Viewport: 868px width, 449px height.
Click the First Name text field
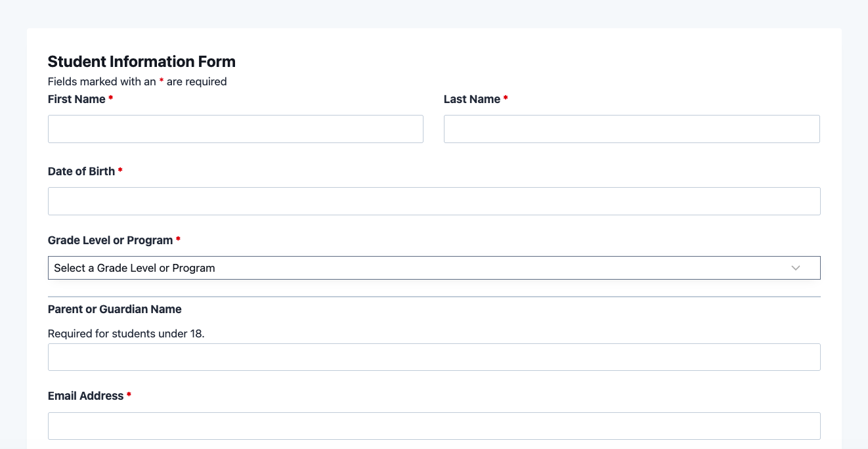click(x=235, y=129)
